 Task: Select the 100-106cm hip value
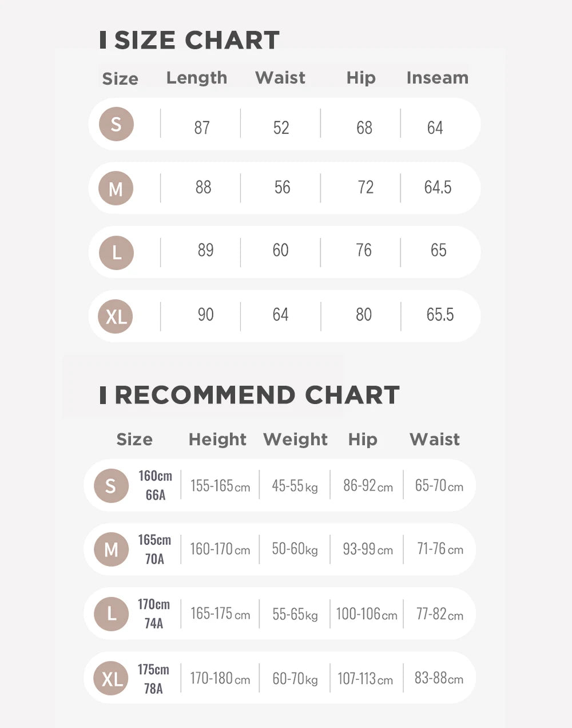367,614
